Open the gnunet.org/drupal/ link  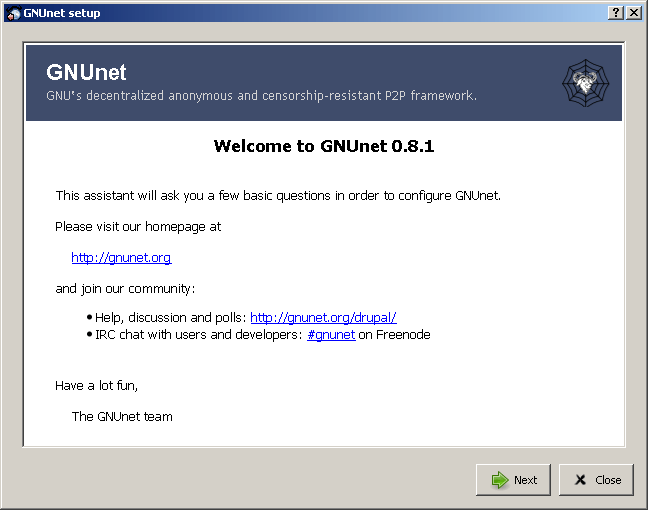[x=323, y=317]
